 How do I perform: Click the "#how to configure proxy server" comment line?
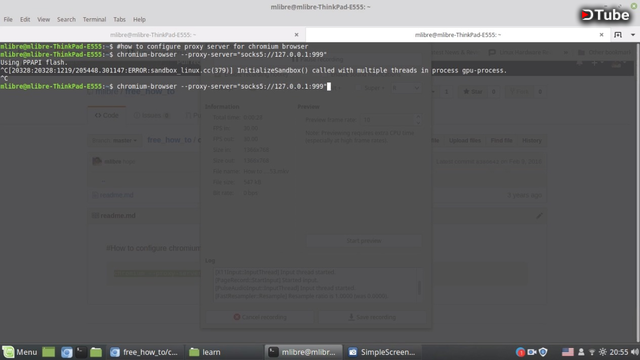(x=212, y=47)
